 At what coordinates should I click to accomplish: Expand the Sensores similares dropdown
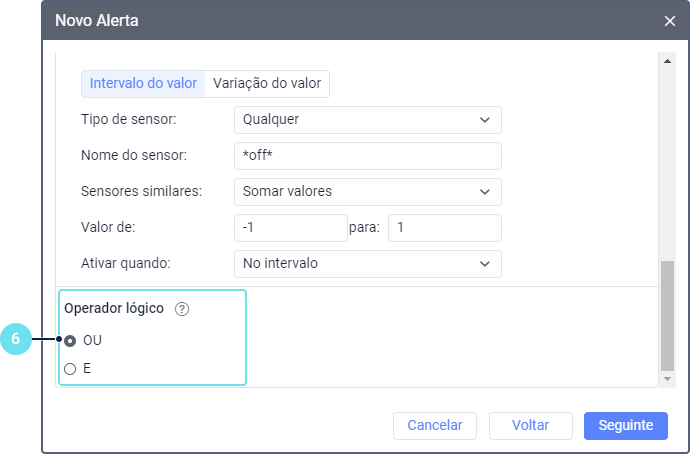tap(367, 191)
